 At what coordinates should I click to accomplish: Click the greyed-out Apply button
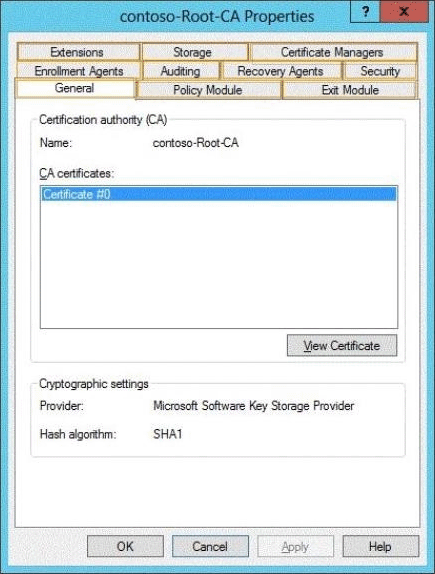point(295,546)
